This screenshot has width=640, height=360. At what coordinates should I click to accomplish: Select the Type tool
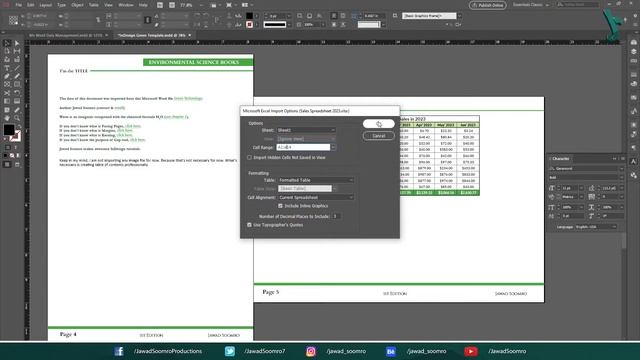click(7, 68)
